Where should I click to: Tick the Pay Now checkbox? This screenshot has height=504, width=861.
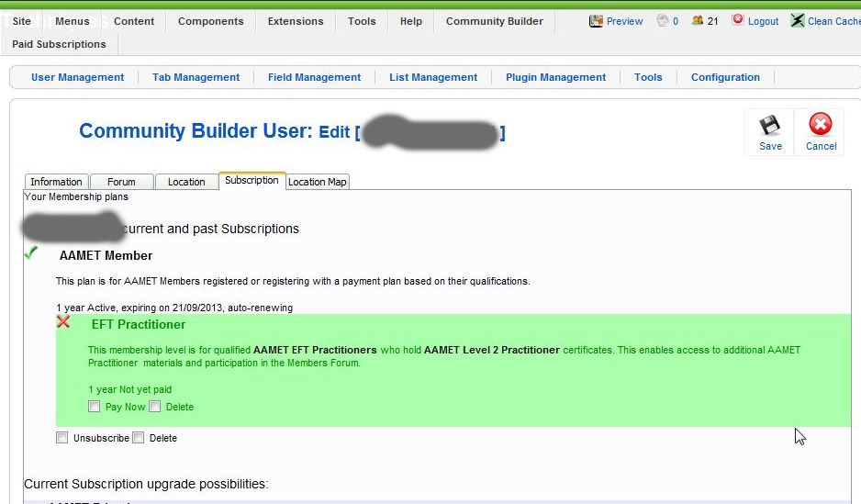coord(95,407)
